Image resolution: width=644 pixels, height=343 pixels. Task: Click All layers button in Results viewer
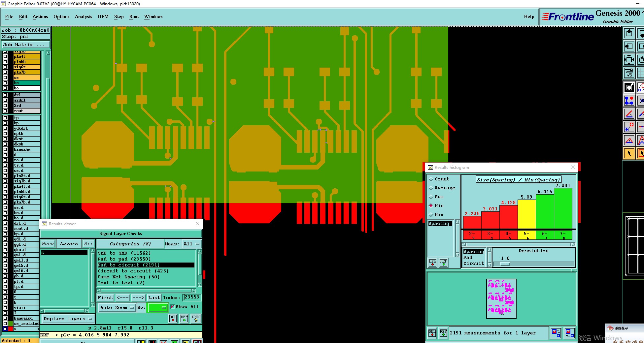[x=88, y=244]
